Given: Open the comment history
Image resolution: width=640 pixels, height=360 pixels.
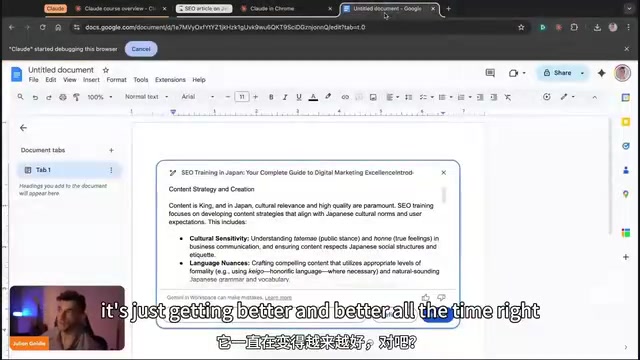Looking at the screenshot, I should pos(490,73).
